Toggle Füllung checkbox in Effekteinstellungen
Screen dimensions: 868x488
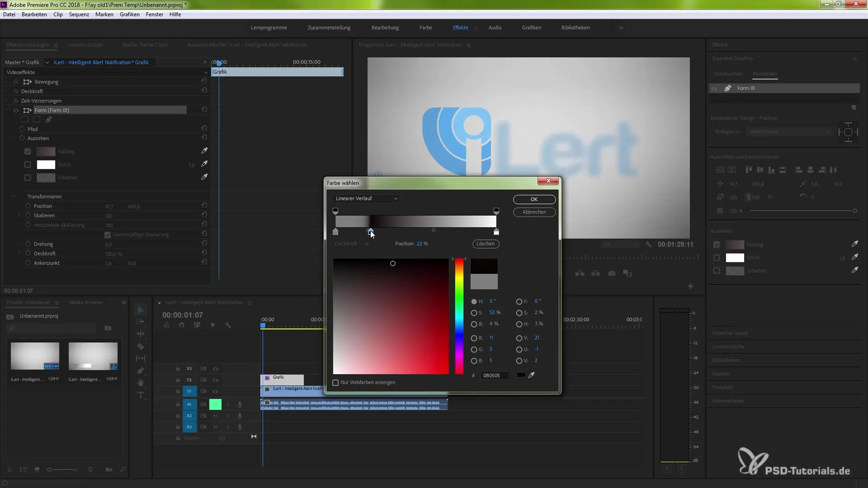click(x=28, y=151)
